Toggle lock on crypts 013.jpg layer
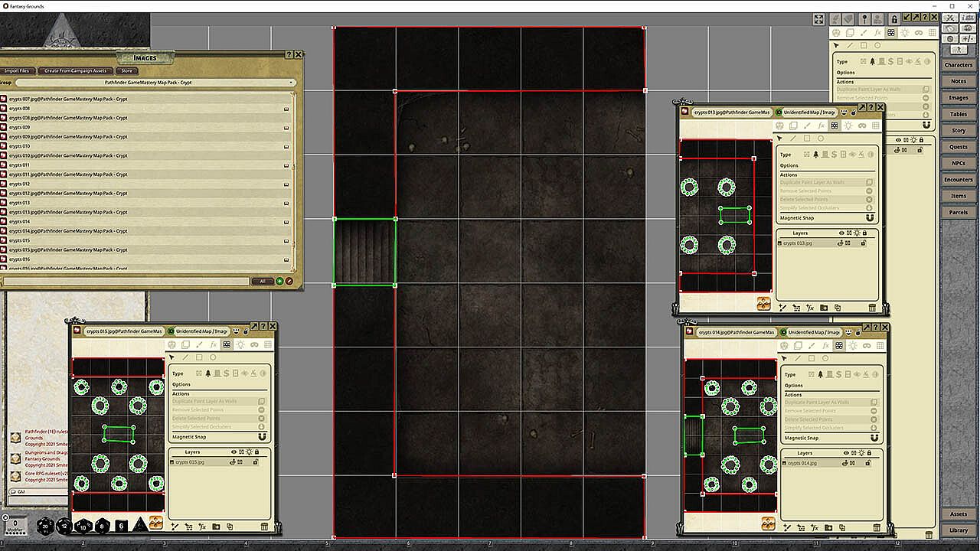980x551 pixels. (x=863, y=243)
